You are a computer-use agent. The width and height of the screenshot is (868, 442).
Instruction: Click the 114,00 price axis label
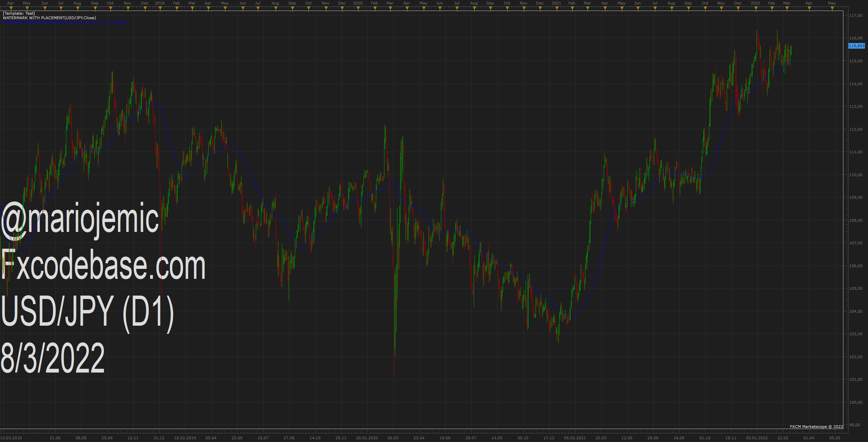click(x=856, y=84)
